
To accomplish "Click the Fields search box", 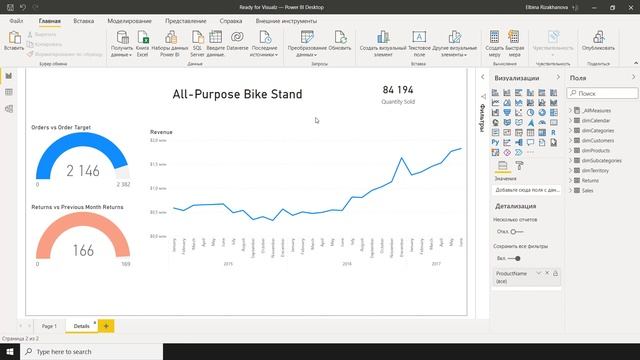I will pyautogui.click(x=602, y=93).
